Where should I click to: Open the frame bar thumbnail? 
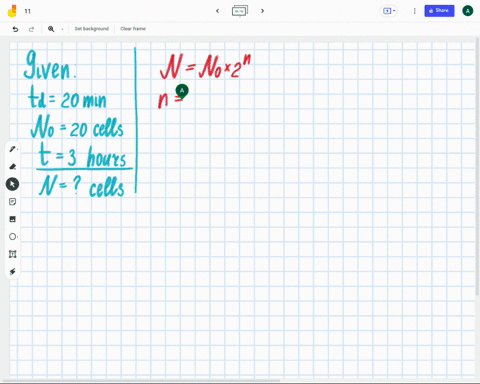click(240, 11)
